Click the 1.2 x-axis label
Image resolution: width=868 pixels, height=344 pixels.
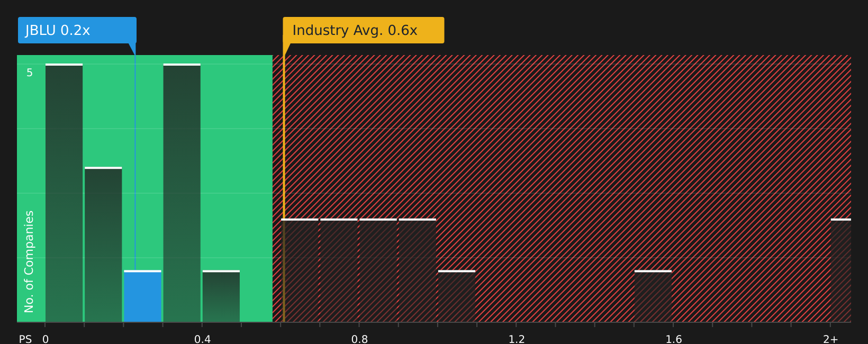click(x=517, y=339)
